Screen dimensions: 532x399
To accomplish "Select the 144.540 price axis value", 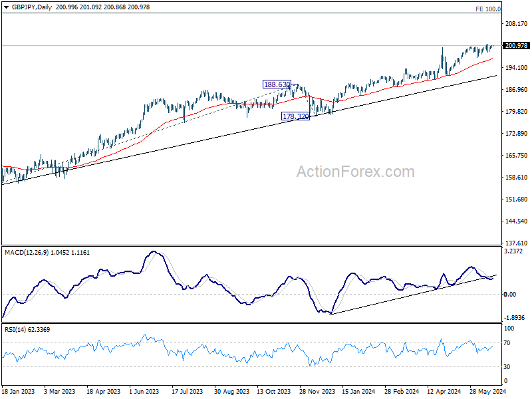I will [x=517, y=221].
